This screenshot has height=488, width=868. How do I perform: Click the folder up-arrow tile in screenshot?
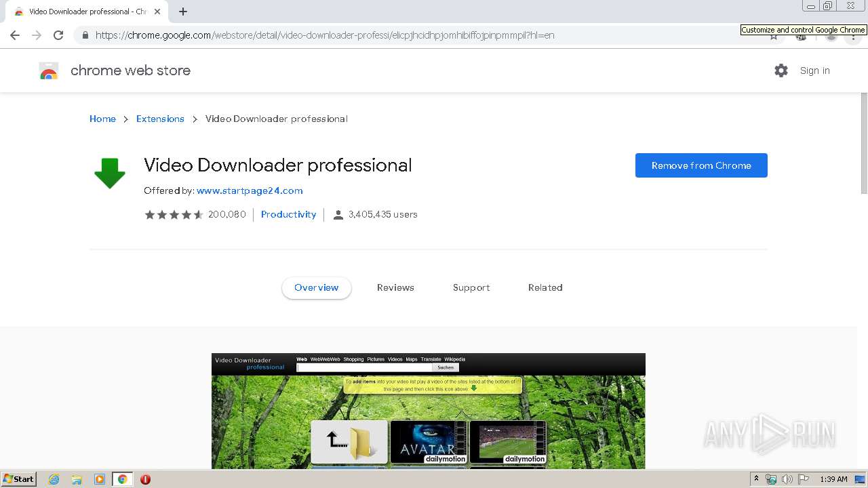(349, 442)
